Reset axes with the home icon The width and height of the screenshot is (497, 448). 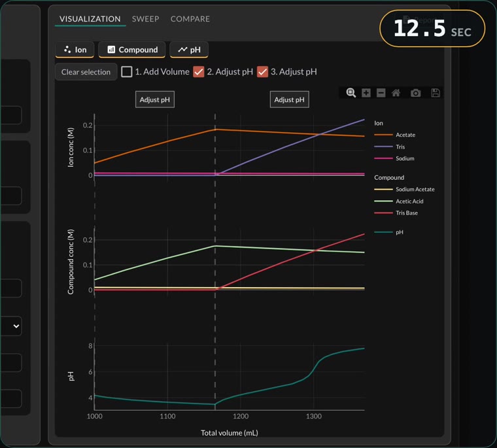tap(396, 93)
